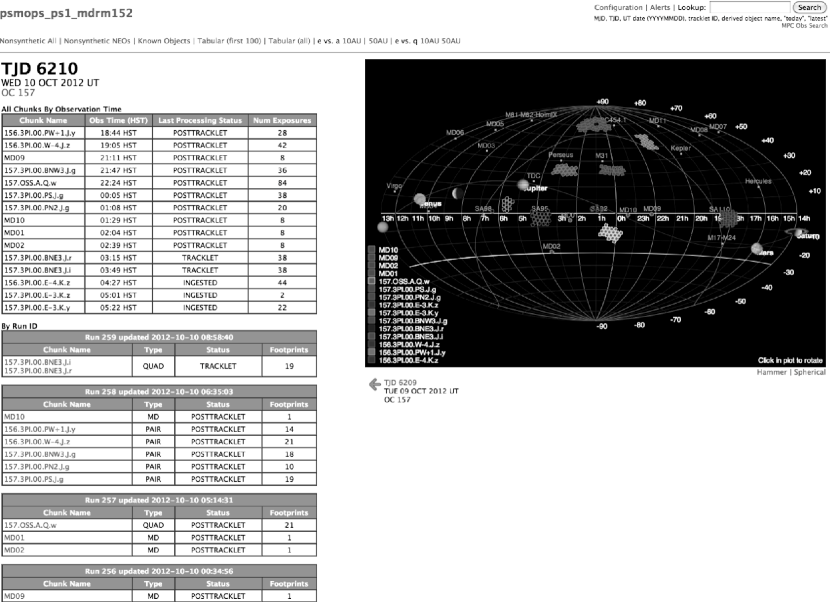Open the Tabular (all) view

pyautogui.click(x=289, y=41)
